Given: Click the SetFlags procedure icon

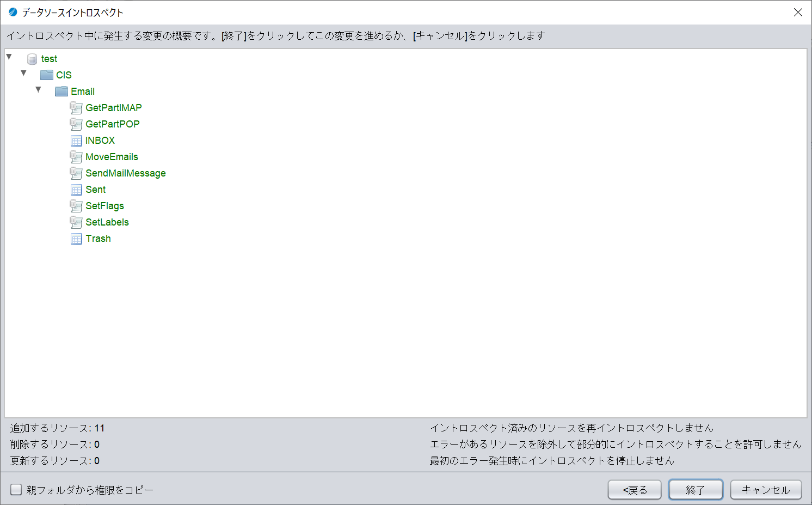Looking at the screenshot, I should coord(76,206).
